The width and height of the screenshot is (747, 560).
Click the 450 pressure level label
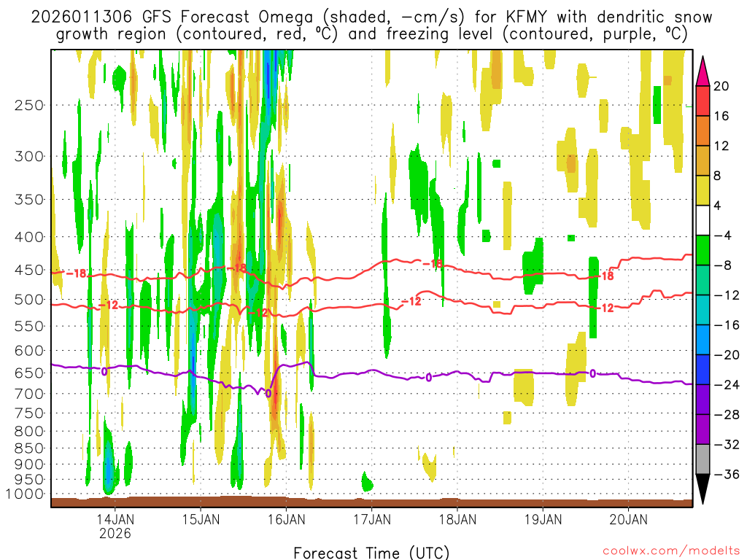29,270
